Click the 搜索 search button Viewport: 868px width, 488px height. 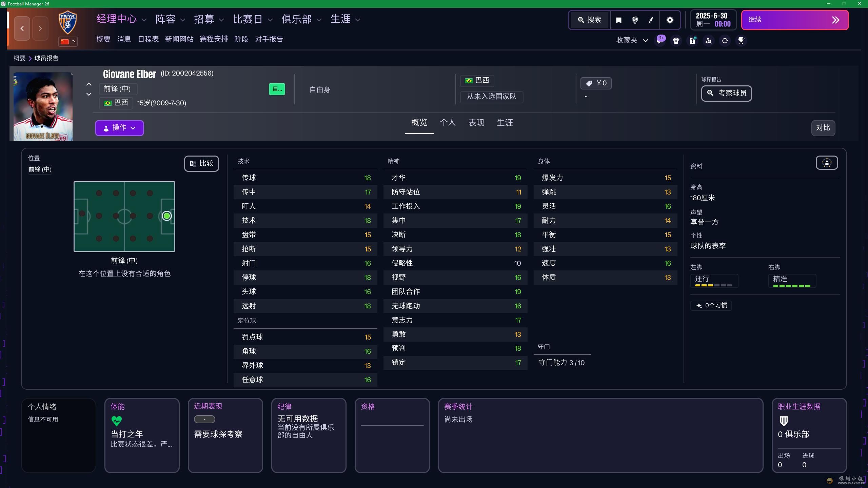coord(590,20)
